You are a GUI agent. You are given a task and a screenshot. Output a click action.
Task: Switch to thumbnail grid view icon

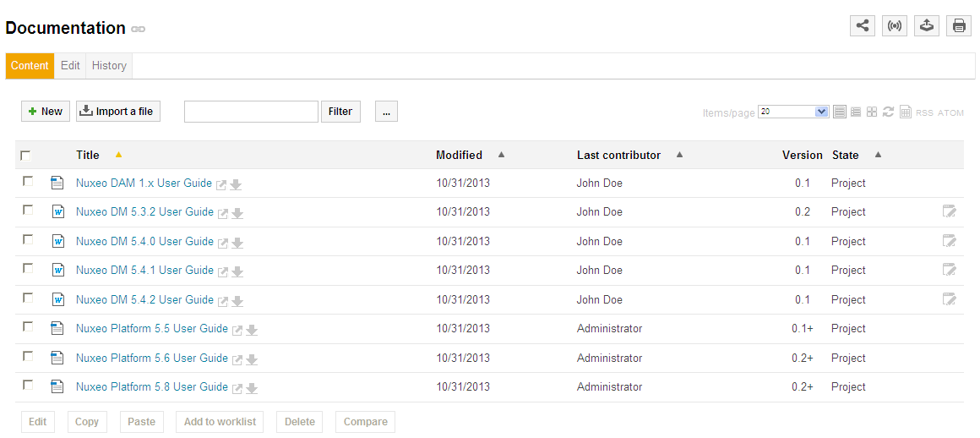pyautogui.click(x=872, y=112)
